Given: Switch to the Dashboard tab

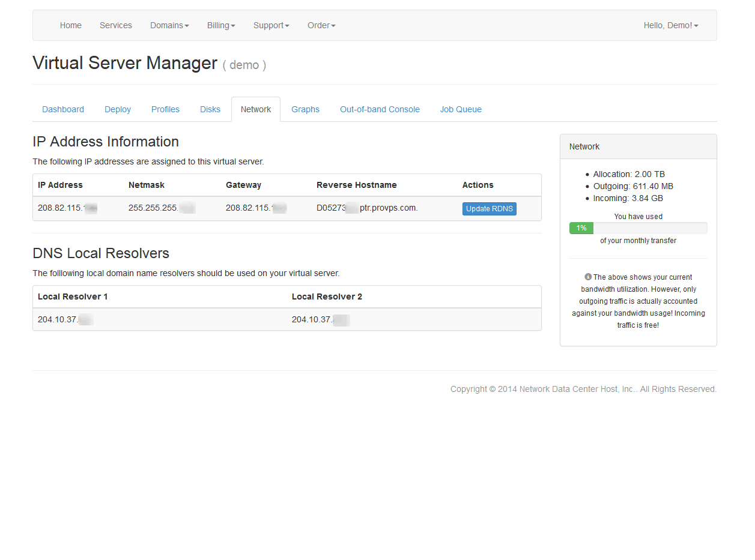Looking at the screenshot, I should (63, 109).
